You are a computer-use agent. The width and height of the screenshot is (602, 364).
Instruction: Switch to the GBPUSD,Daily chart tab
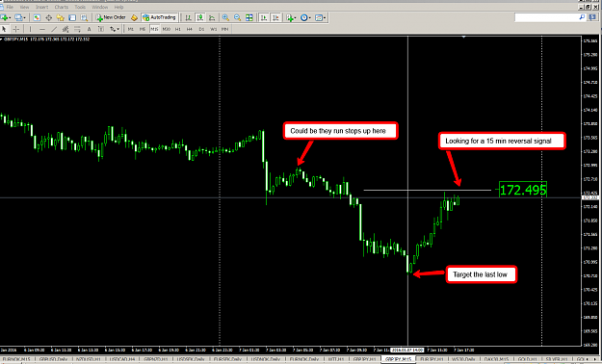[53, 360]
